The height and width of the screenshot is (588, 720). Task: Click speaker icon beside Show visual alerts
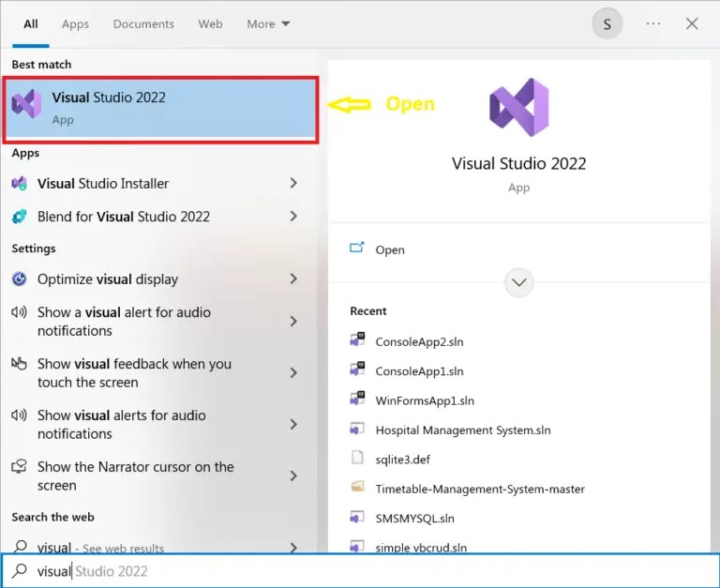tap(20, 415)
